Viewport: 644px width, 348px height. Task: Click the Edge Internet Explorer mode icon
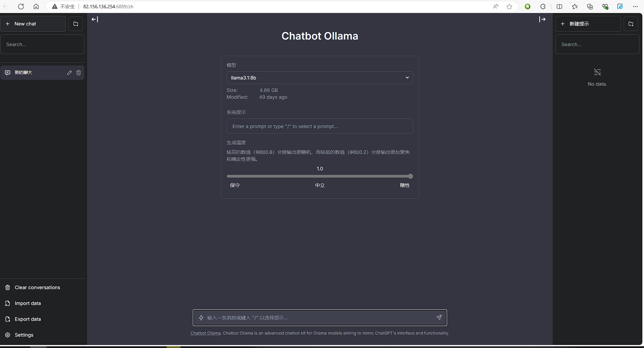(x=620, y=7)
